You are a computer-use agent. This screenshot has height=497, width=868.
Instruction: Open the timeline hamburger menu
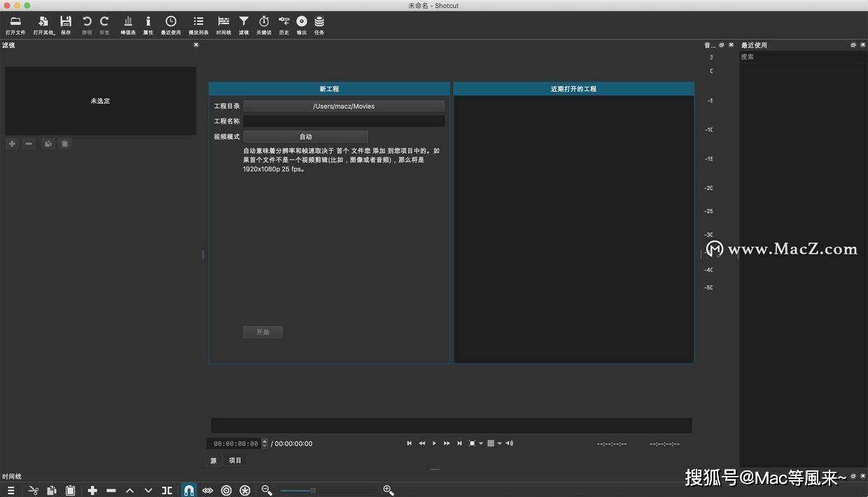pos(10,491)
